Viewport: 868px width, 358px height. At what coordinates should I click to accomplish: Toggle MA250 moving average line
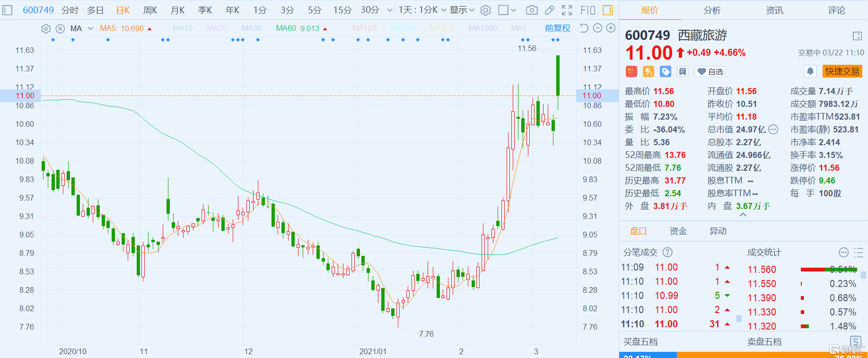click(403, 28)
